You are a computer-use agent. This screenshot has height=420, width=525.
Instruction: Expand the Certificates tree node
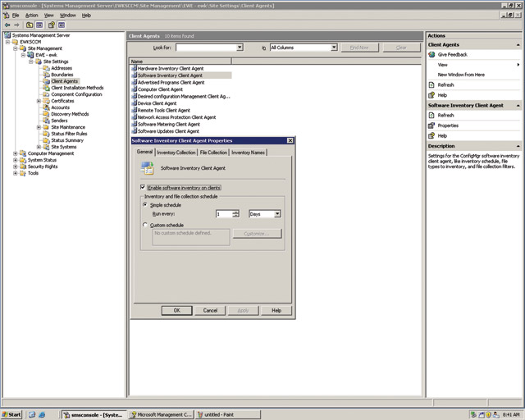(x=39, y=101)
